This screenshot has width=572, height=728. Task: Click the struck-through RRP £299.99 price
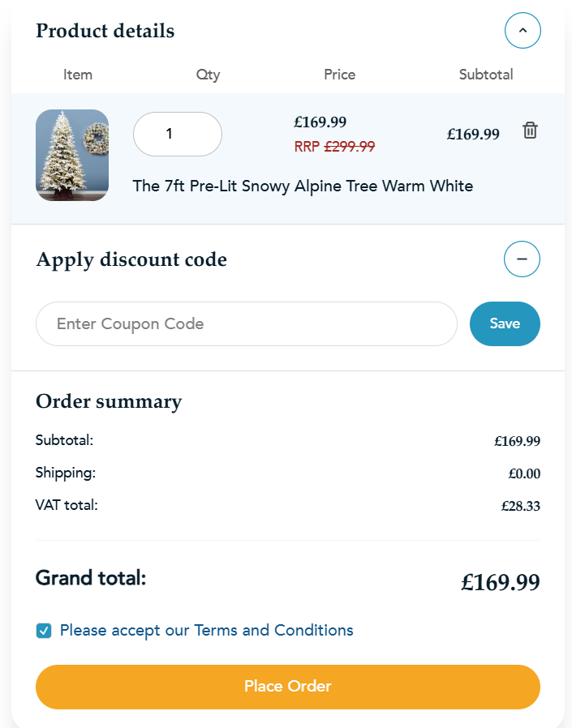(334, 147)
